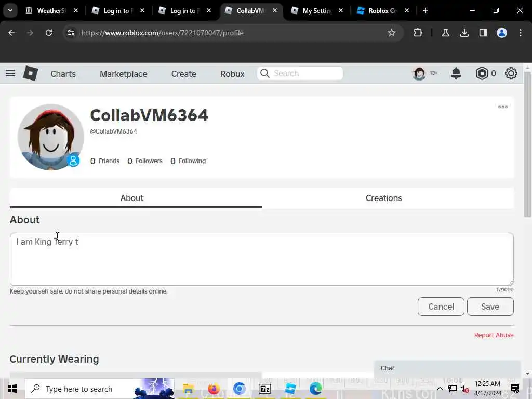Screen dimensions: 532x399
Task: Click into the About description text area
Action: (x=262, y=259)
